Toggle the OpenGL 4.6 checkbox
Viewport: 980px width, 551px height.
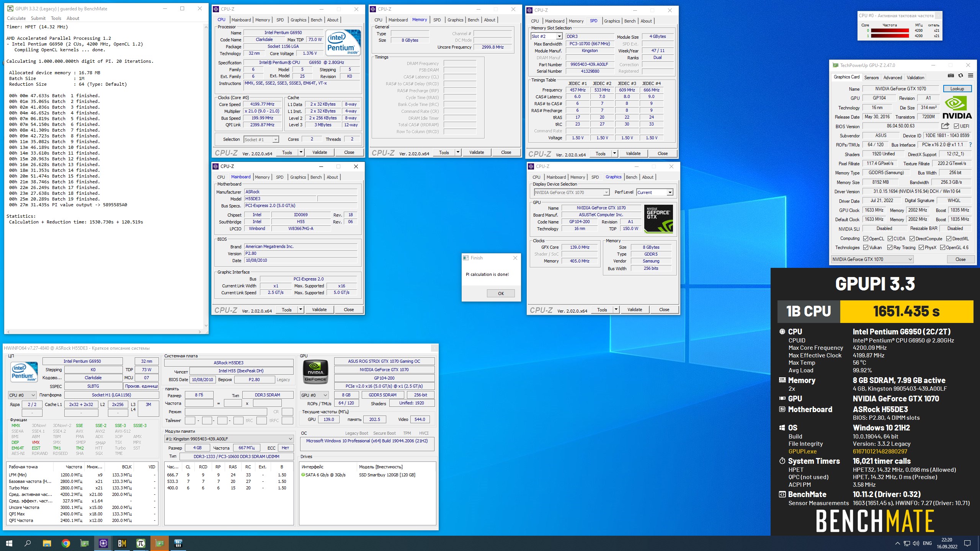pyautogui.click(x=942, y=248)
